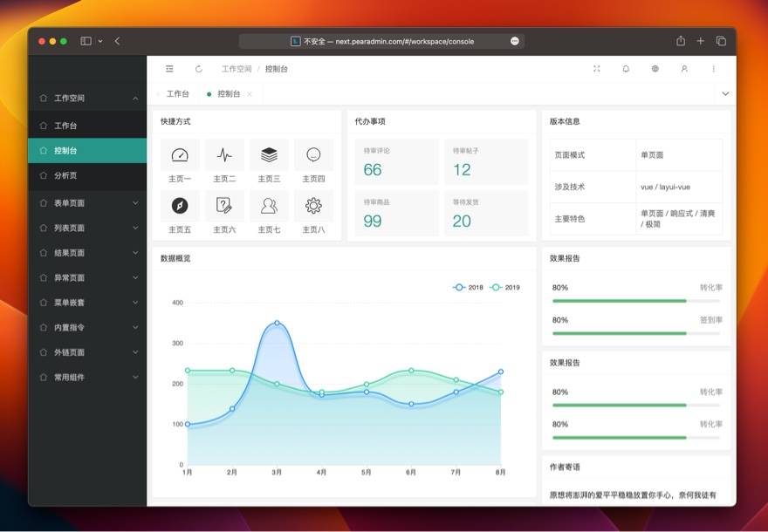768x532 pixels.
Task: Open the theme settings icon
Action: (x=655, y=69)
